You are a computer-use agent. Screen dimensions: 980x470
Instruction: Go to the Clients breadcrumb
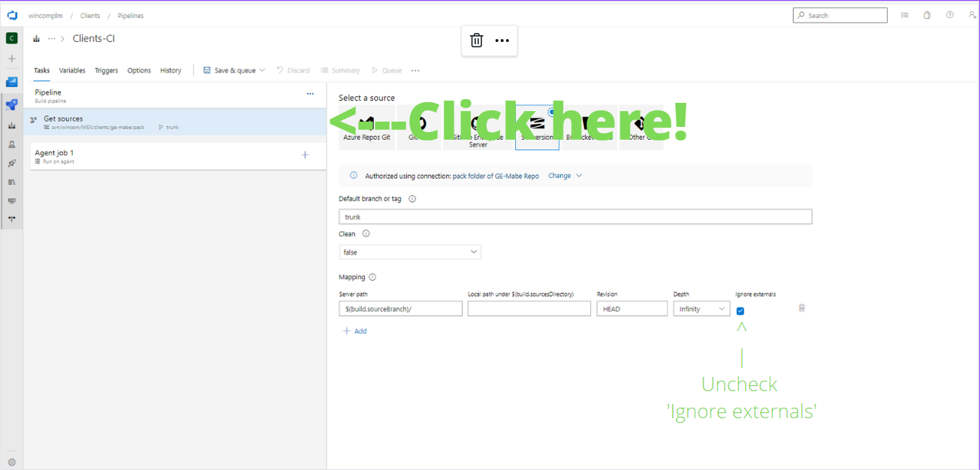(90, 16)
